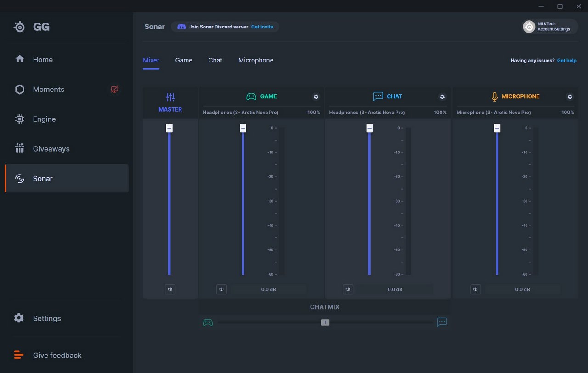Click the ChatMix game controller icon

coord(208,322)
